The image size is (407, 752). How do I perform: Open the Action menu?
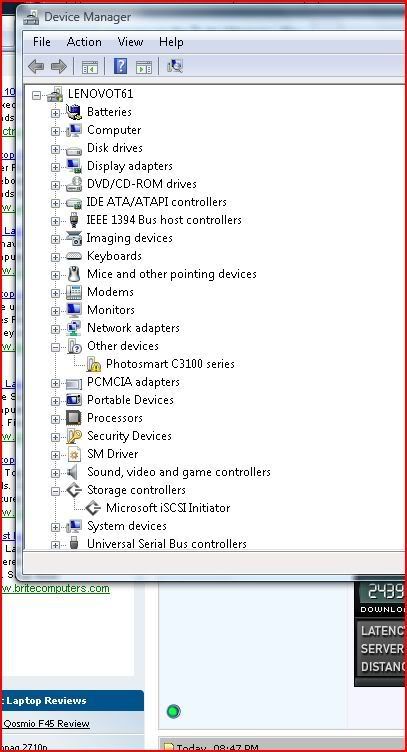tap(84, 42)
